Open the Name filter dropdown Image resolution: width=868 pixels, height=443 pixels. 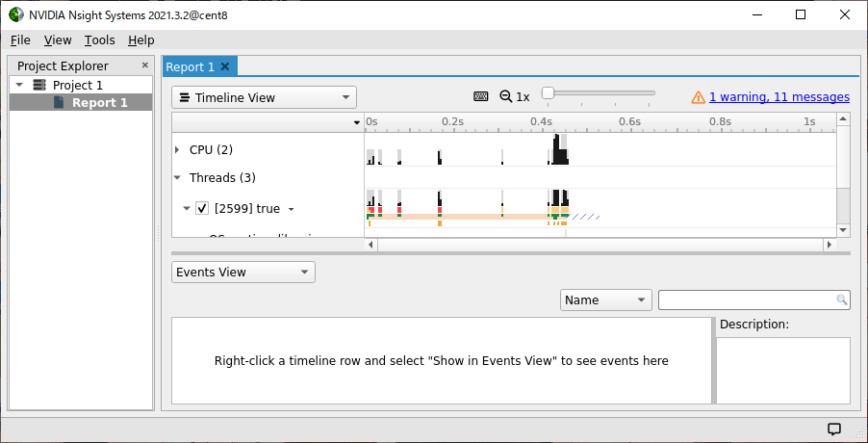pyautogui.click(x=605, y=300)
